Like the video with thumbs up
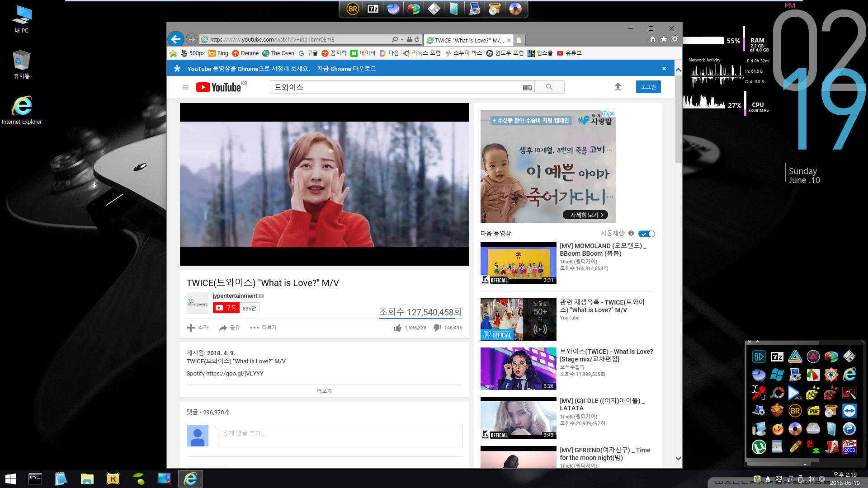Image resolution: width=868 pixels, height=488 pixels. [397, 328]
